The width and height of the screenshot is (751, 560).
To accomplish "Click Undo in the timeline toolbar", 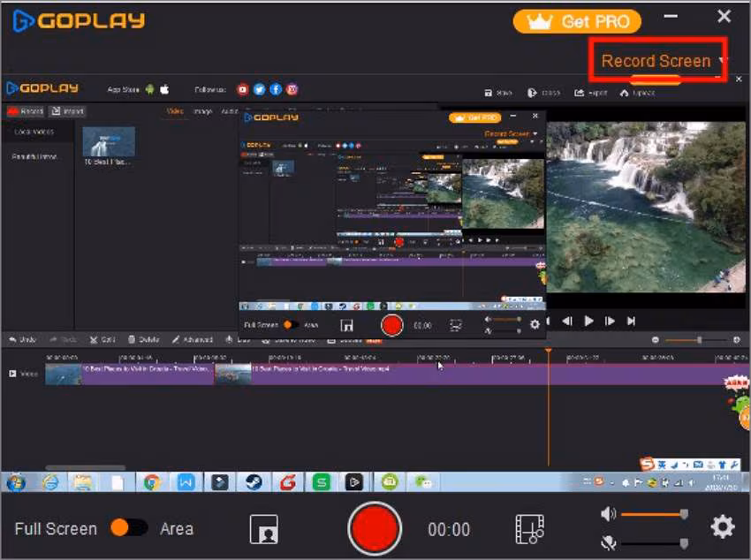I will [22, 340].
